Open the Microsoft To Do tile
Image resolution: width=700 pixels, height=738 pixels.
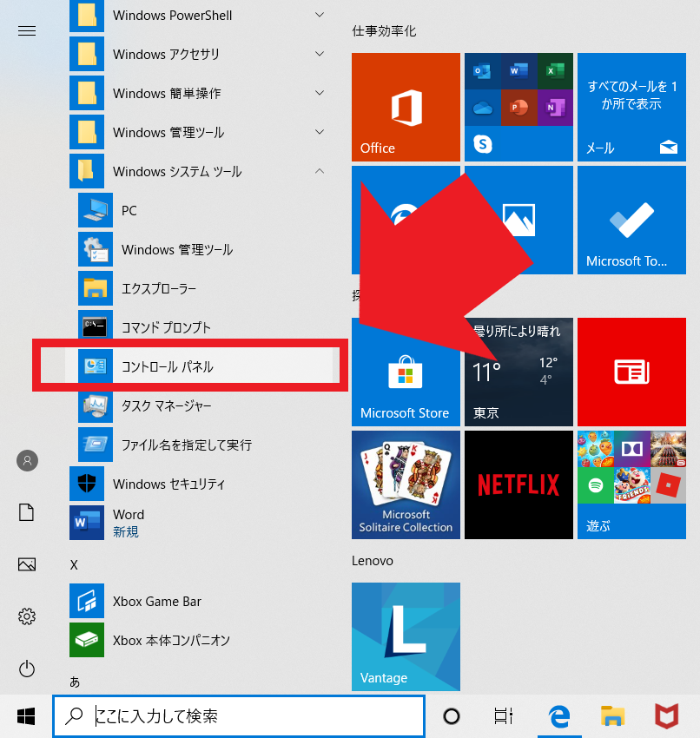click(631, 220)
